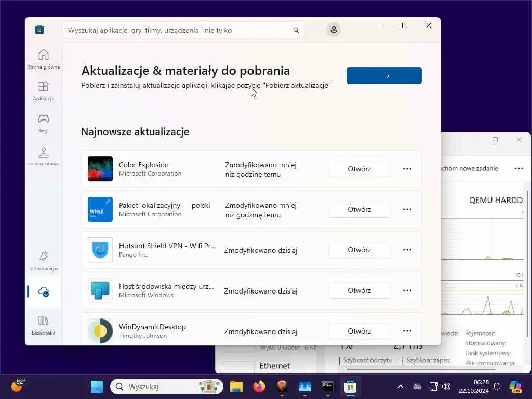Open terminal taskbar icon
The image size is (532, 399).
point(327,387)
